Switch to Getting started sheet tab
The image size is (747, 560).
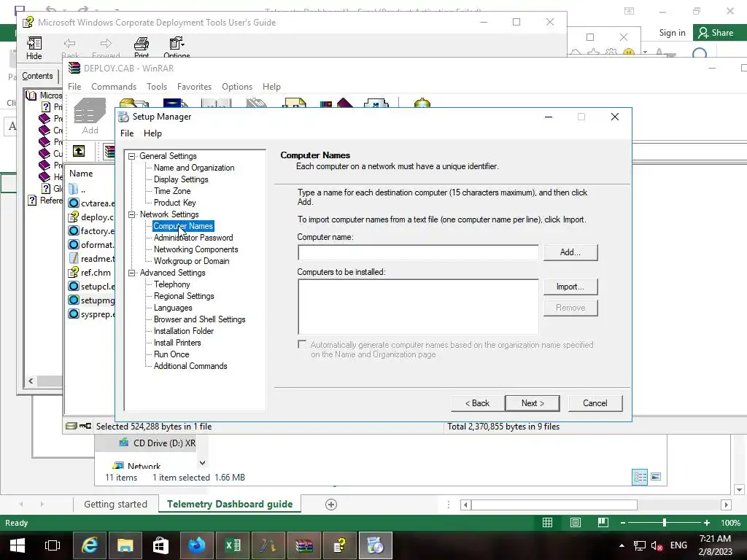[x=116, y=505]
